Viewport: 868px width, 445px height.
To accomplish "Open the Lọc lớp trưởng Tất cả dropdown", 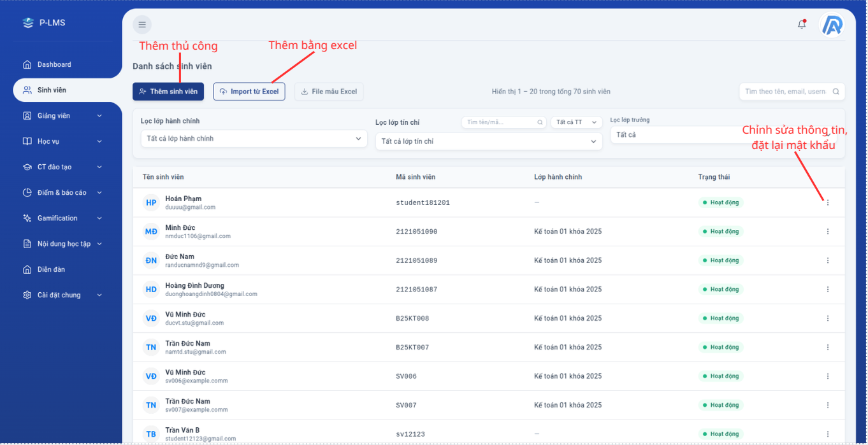I will tap(723, 135).
